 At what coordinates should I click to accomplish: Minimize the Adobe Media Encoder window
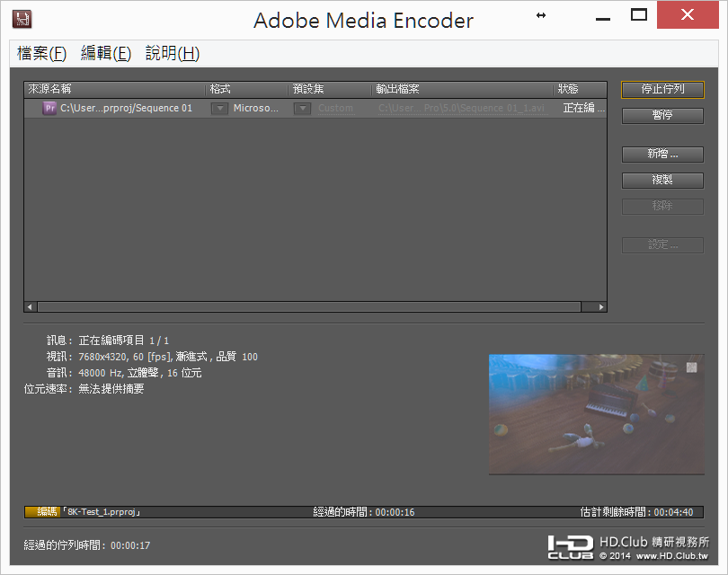pyautogui.click(x=603, y=17)
